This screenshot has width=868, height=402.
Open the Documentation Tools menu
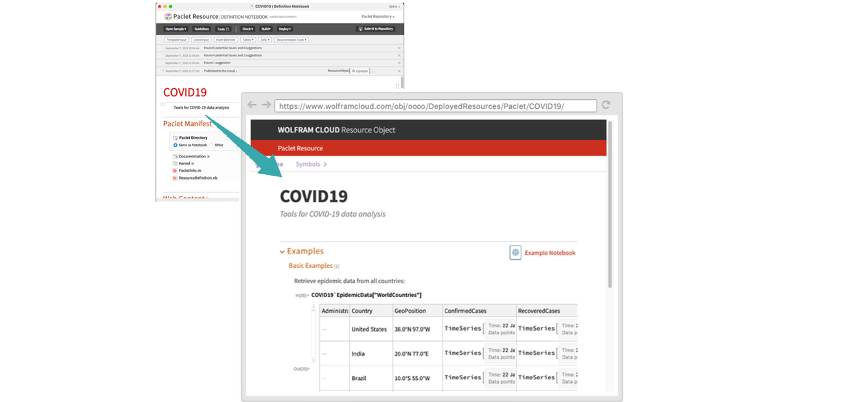(291, 40)
